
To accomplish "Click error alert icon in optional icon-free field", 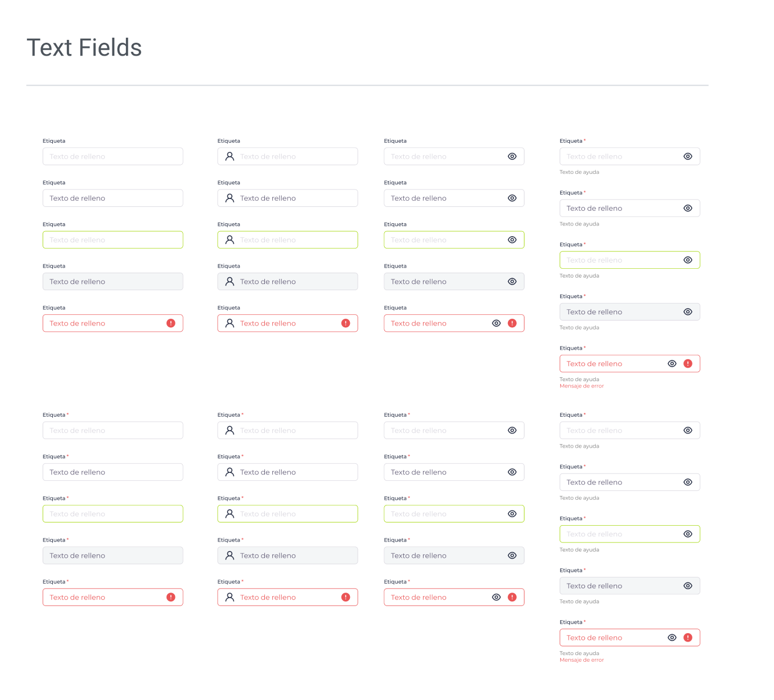I will 171,323.
